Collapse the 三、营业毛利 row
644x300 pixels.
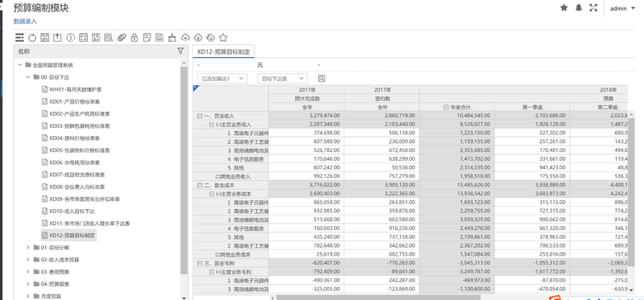coord(200,263)
